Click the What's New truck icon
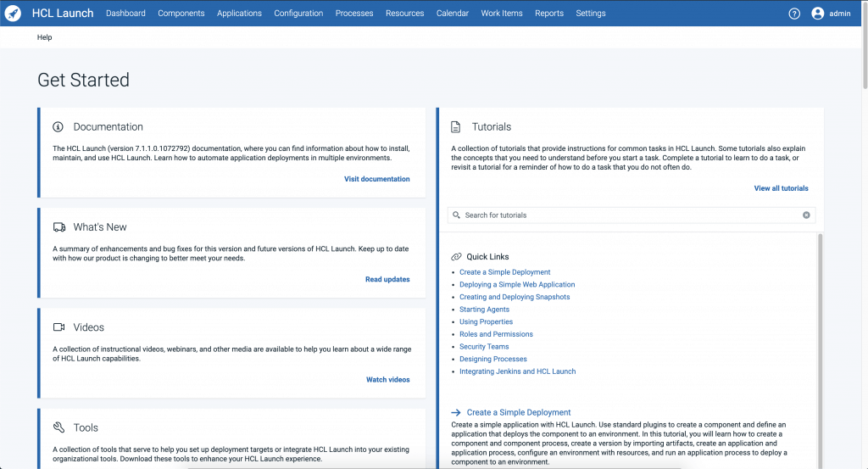The height and width of the screenshot is (469, 868). coord(59,227)
